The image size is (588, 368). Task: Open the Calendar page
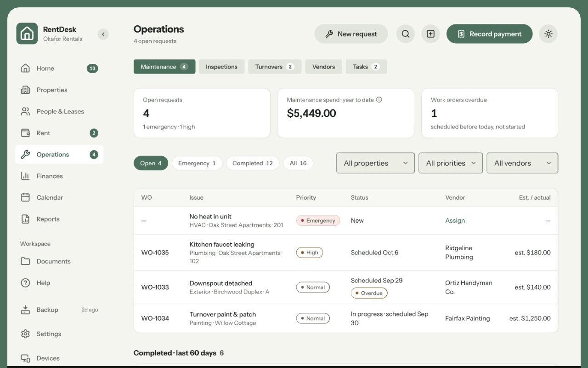(x=59, y=198)
